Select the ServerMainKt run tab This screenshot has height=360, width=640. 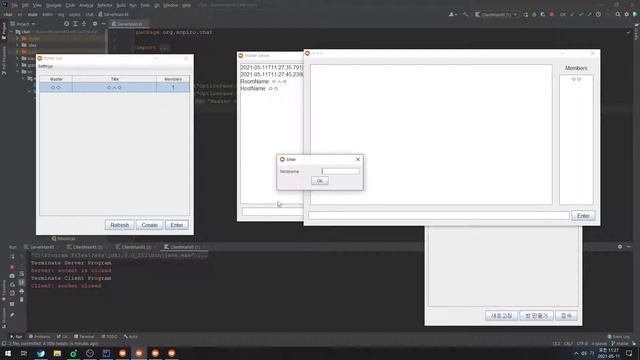pos(40,247)
